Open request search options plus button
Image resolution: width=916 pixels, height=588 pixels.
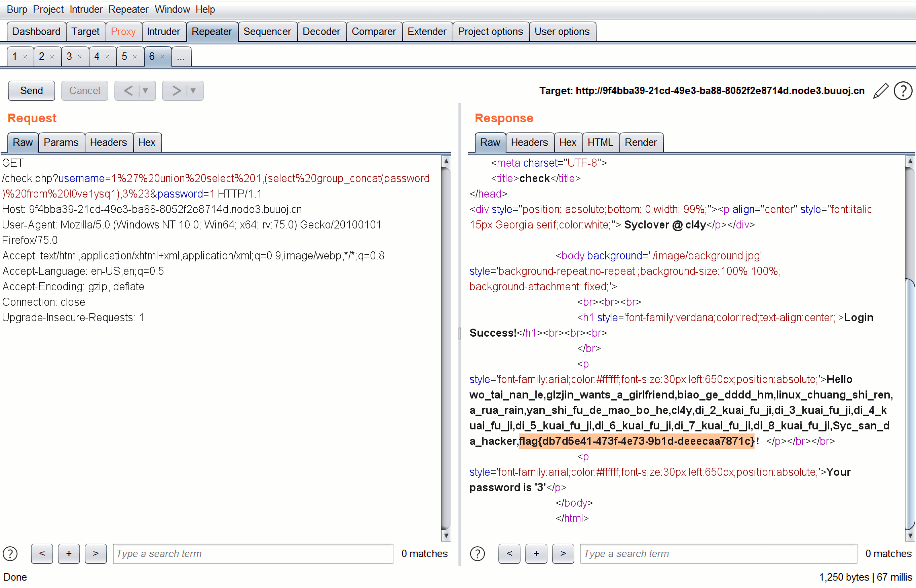(x=69, y=554)
